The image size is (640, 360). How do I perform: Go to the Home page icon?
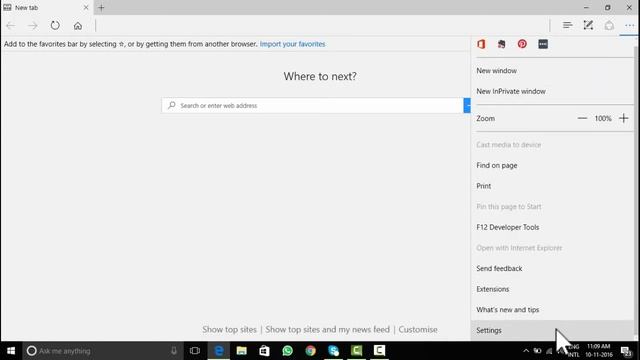[78, 26]
